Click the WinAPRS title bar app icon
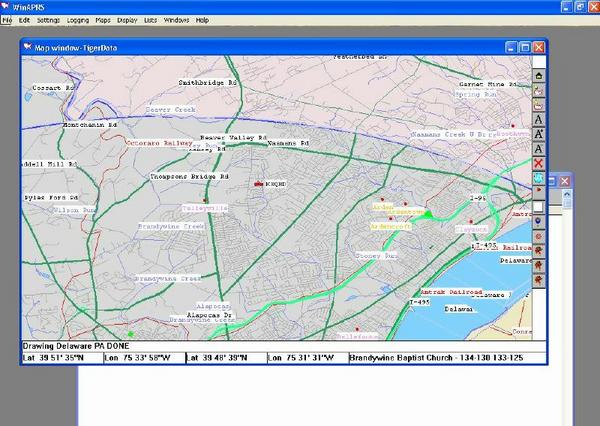 7,5
